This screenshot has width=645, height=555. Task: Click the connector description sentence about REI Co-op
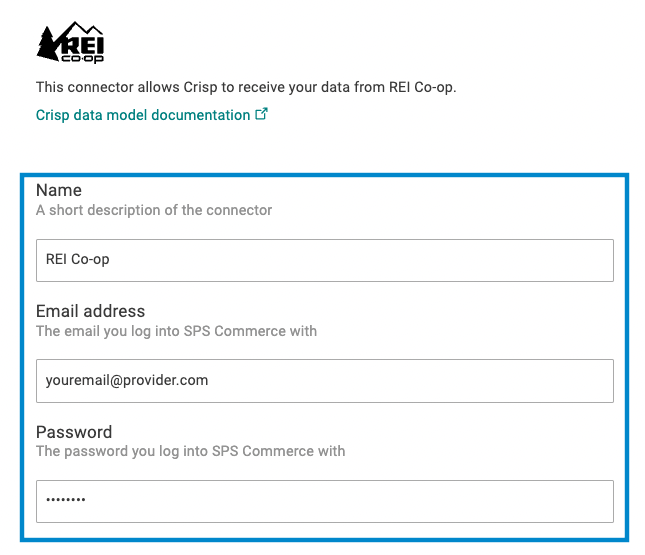pos(246,88)
